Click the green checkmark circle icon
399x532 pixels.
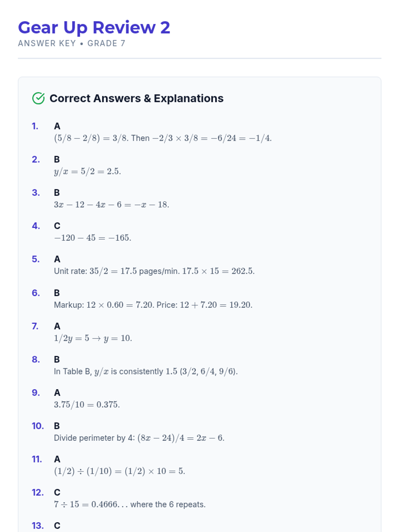point(39,98)
